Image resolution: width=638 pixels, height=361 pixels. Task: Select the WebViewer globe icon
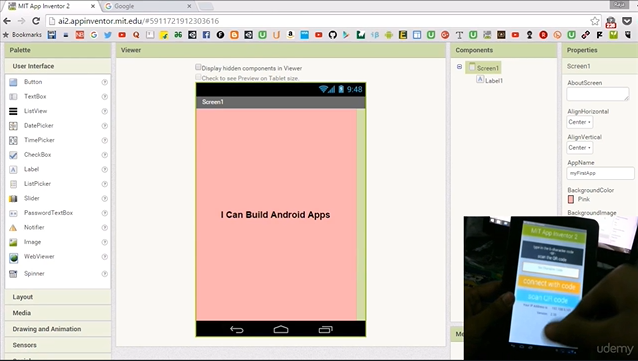click(x=13, y=258)
